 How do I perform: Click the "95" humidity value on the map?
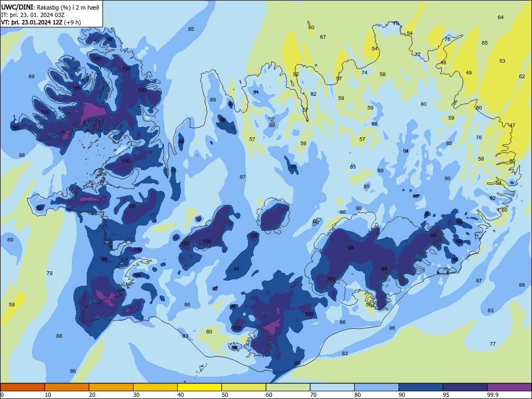point(294,167)
